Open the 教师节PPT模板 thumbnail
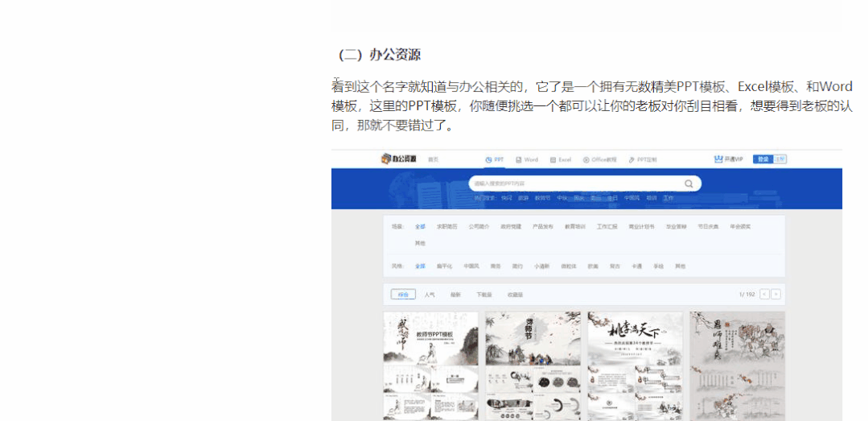This screenshot has width=868, height=421. 430,365
